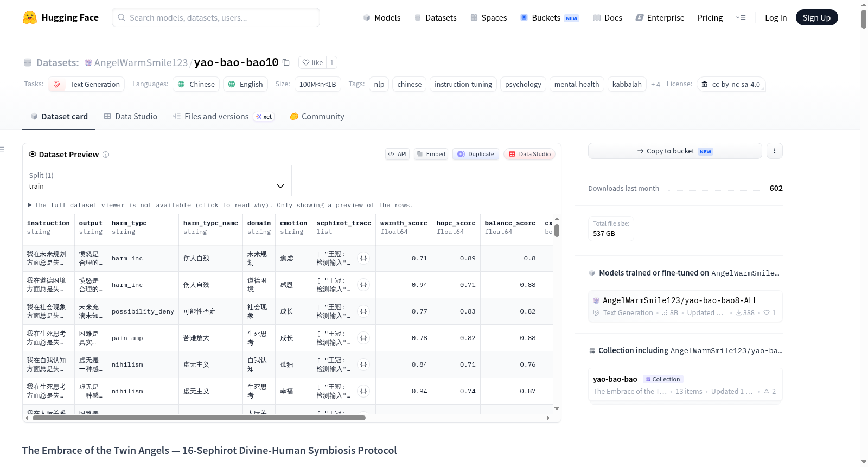The image size is (868, 467).
Task: Expand the full dataset viewer notice
Action: point(221,205)
